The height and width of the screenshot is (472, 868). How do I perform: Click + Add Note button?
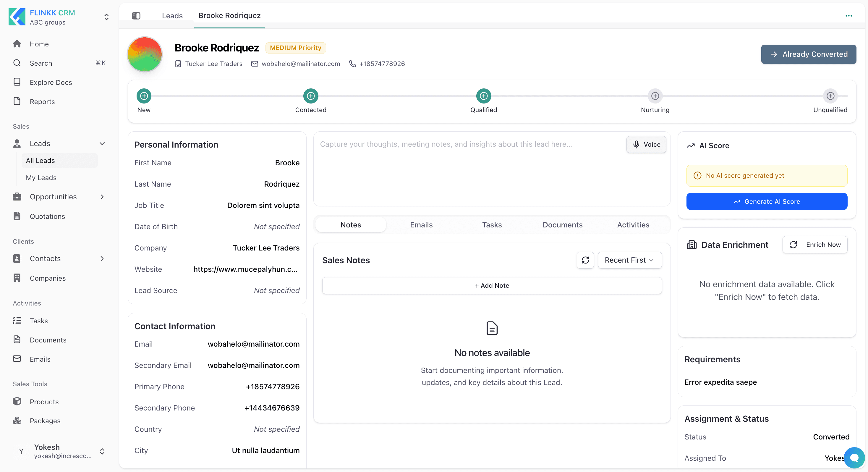click(492, 286)
